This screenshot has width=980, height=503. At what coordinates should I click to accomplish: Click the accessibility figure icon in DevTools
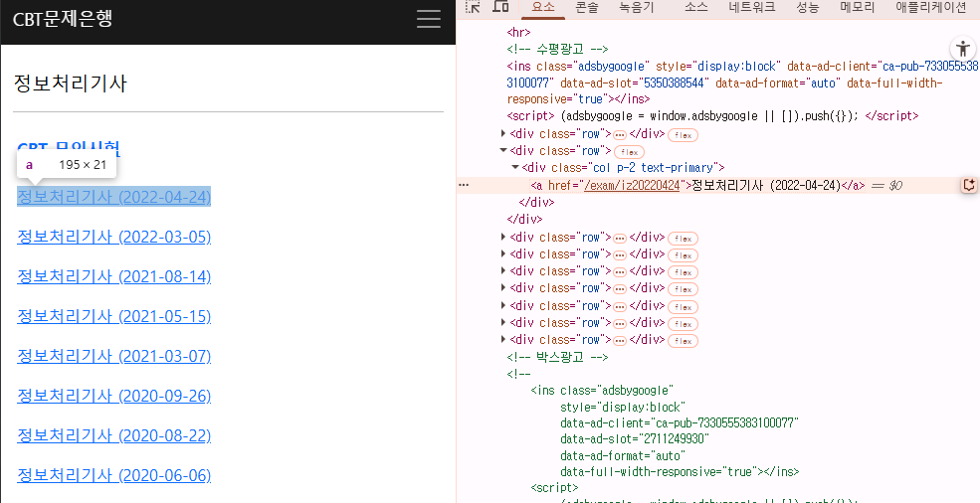point(962,48)
